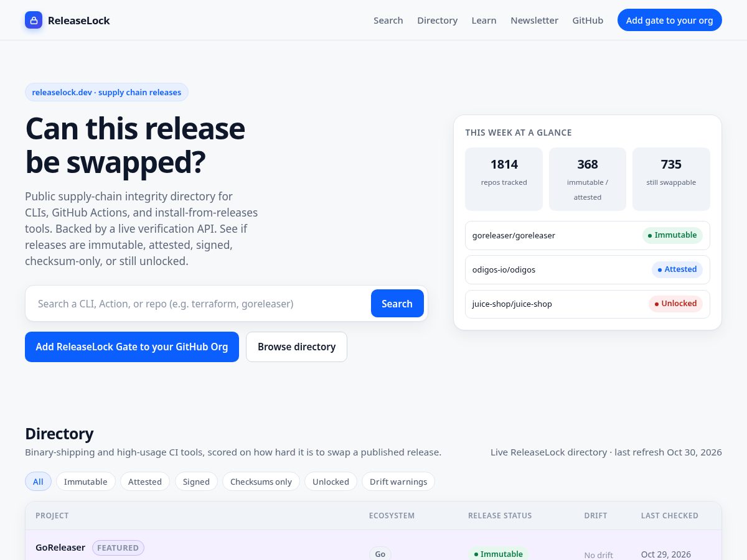Open the Search nav link
The image size is (747, 560).
click(388, 21)
